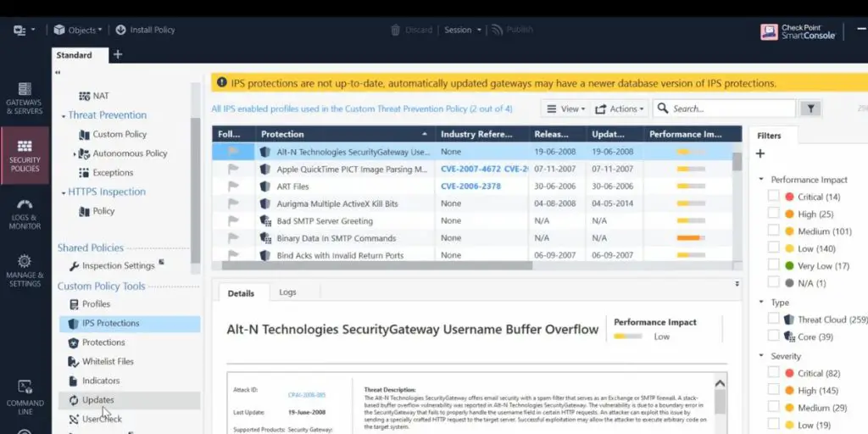Open the Session dropdown

tap(463, 30)
